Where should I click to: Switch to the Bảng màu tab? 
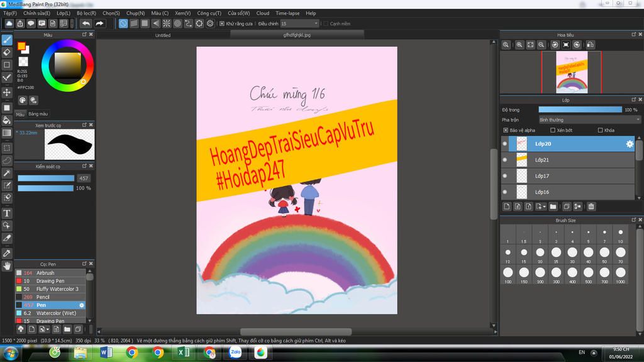pyautogui.click(x=38, y=114)
